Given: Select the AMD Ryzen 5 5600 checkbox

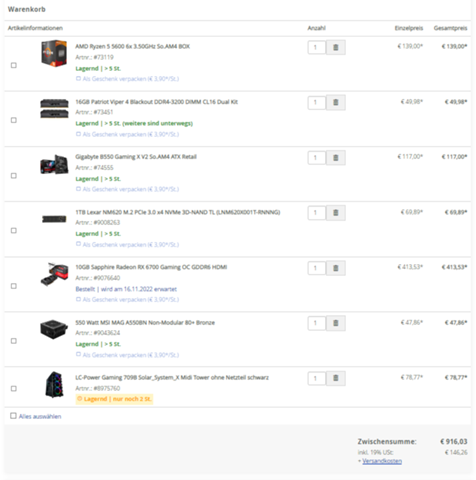Looking at the screenshot, I should (14, 65).
